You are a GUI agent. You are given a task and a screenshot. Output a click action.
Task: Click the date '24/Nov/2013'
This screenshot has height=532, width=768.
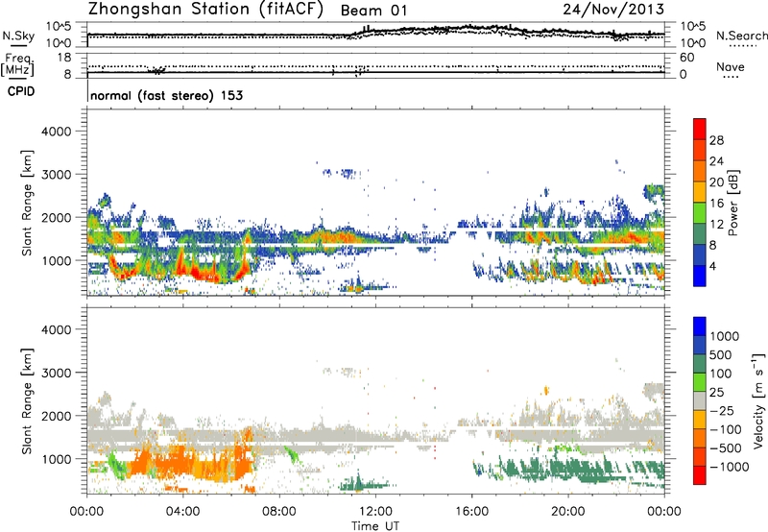click(x=613, y=9)
